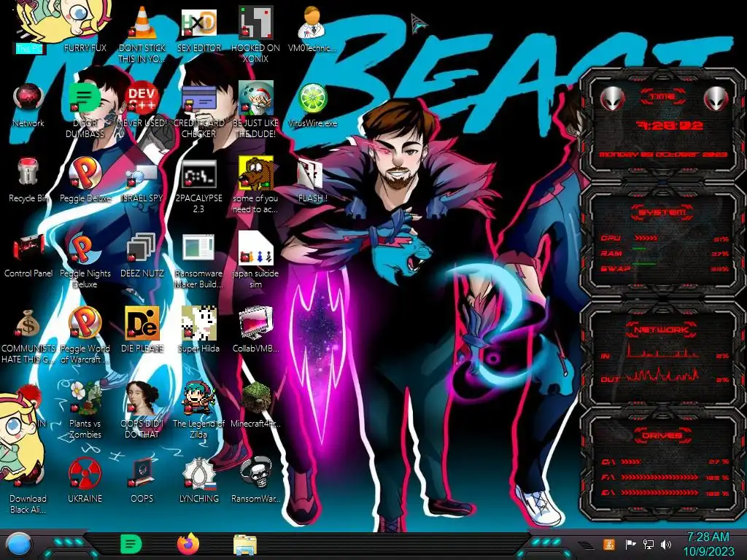Open the green app in the taskbar

pyautogui.click(x=131, y=544)
